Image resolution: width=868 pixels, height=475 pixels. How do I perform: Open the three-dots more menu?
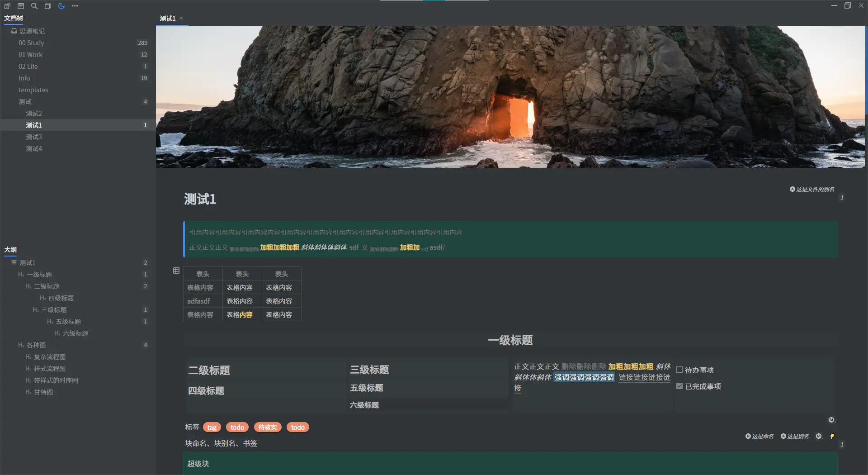[x=75, y=6]
